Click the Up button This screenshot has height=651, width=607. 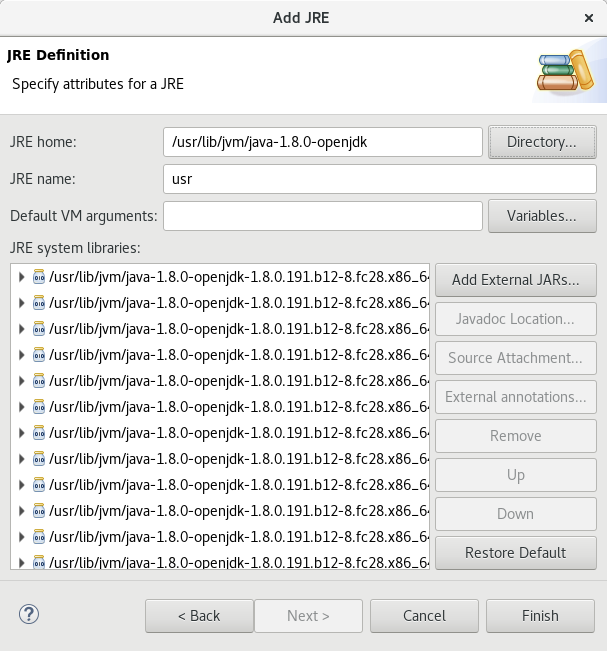(x=516, y=475)
